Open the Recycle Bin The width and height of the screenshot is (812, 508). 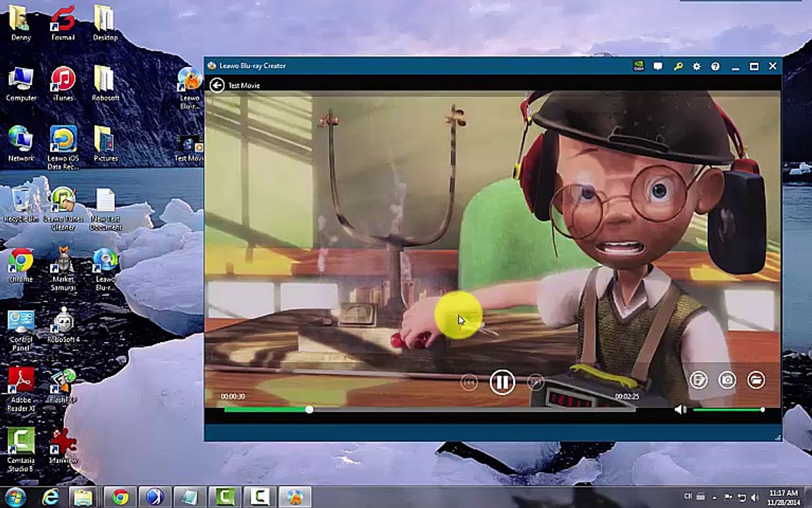pyautogui.click(x=20, y=205)
